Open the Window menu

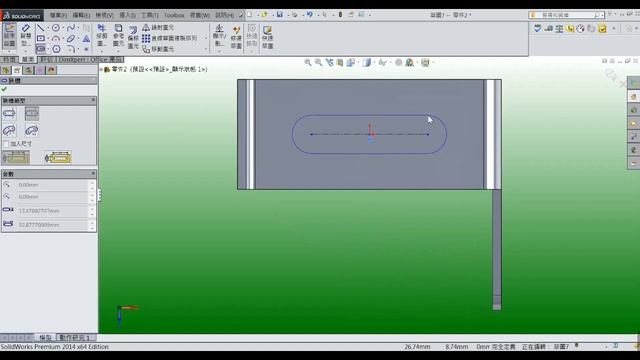pos(200,15)
